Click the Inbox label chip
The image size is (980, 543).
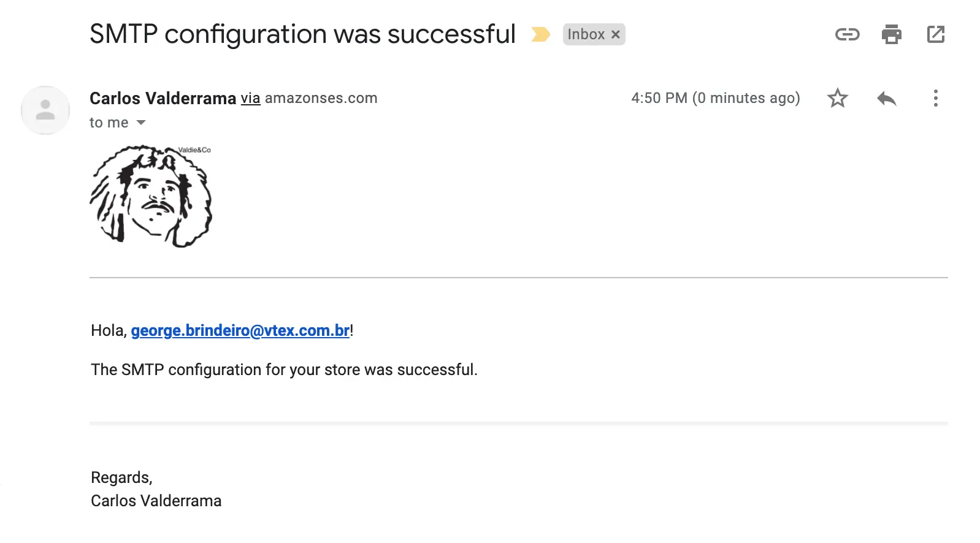(586, 34)
